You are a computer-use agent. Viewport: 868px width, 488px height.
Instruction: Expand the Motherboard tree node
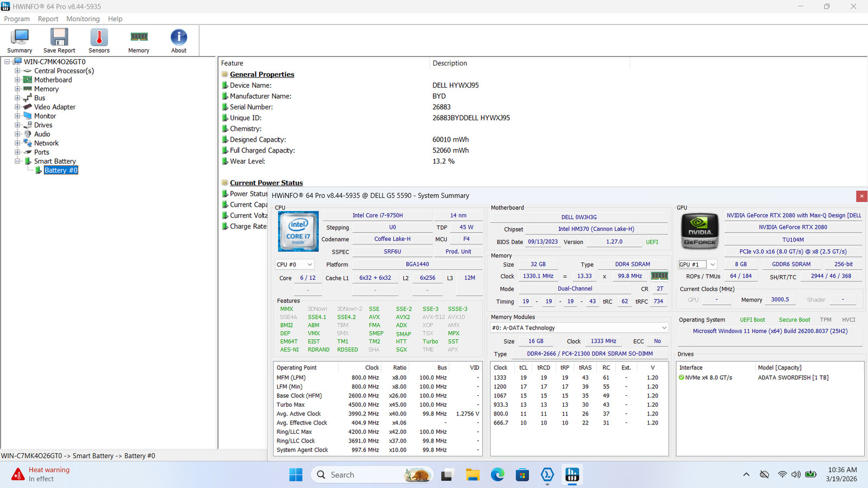[x=17, y=80]
